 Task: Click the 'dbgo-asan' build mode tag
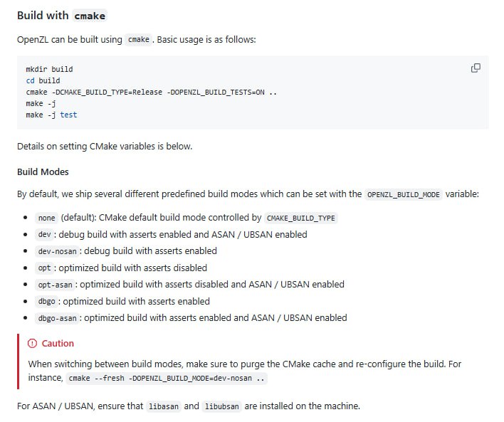click(x=56, y=318)
